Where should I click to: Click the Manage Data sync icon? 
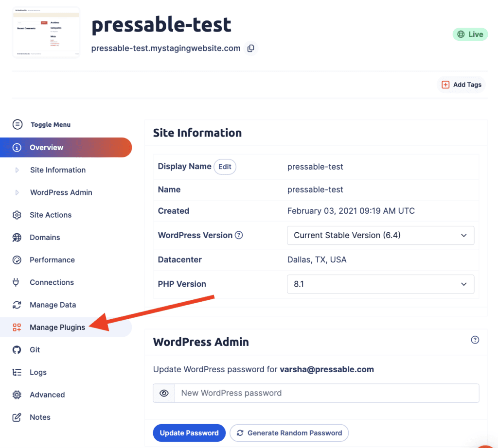click(x=17, y=305)
